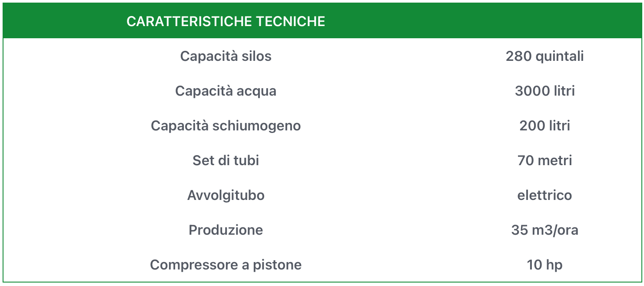Click the 200 litri value
Image resolution: width=644 pixels, height=286 pixels.
544,126
